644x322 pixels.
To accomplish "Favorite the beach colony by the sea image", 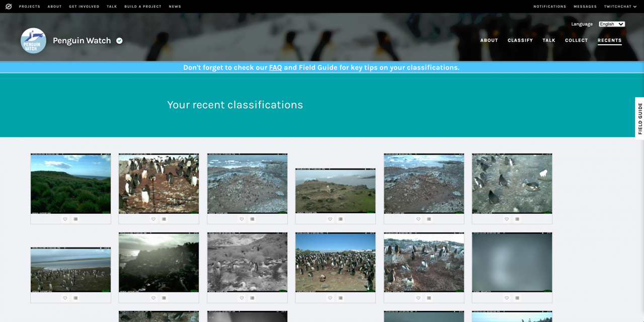I will [x=65, y=298].
